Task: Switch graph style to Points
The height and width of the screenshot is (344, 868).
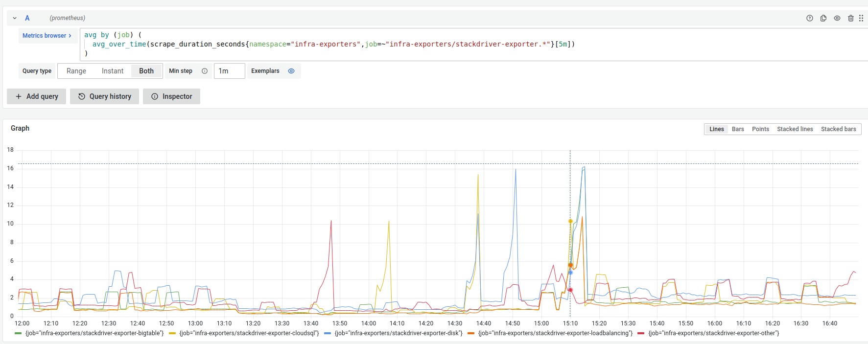Action: coord(760,129)
